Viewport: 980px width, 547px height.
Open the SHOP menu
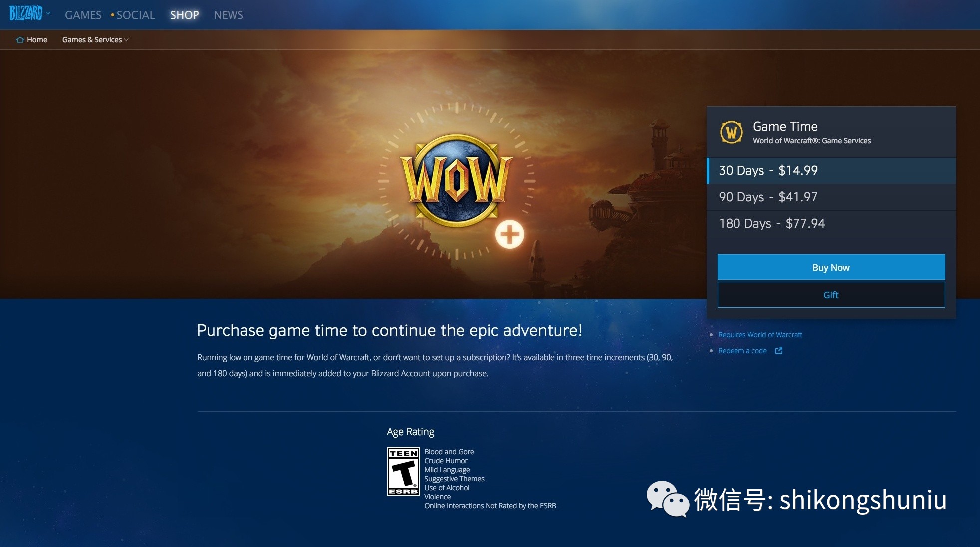[x=185, y=15]
